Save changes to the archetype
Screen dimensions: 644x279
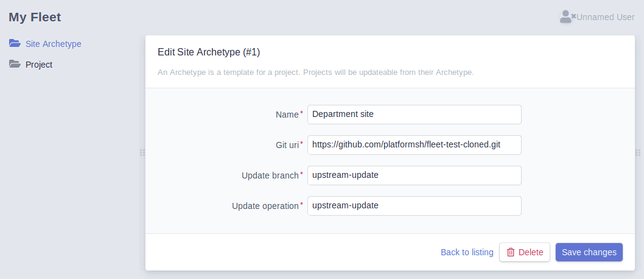pos(589,252)
